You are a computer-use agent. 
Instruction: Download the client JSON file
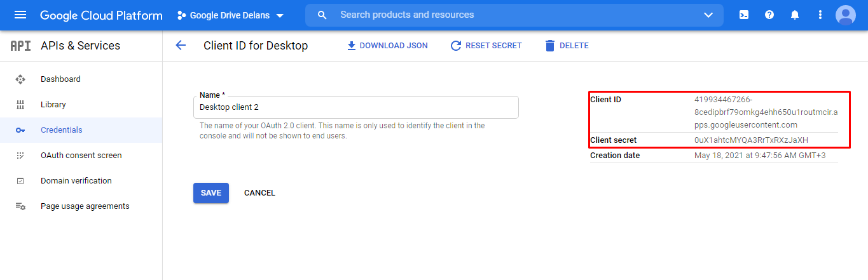click(x=387, y=46)
